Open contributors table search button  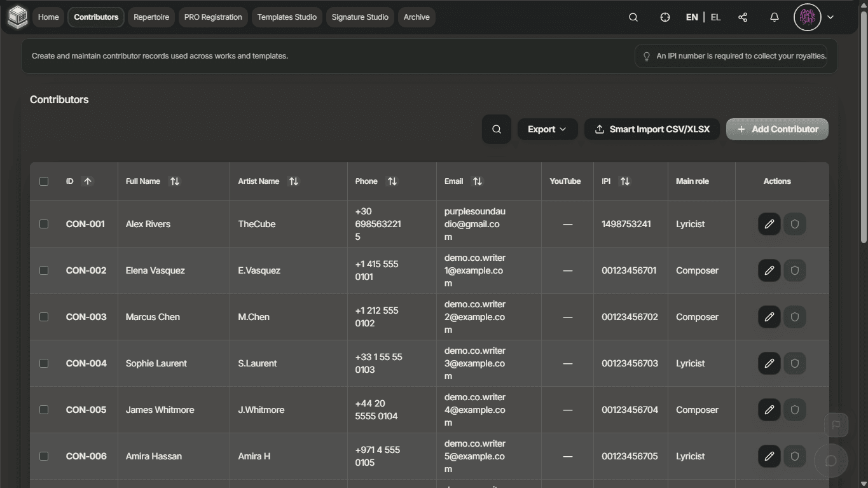pyautogui.click(x=497, y=129)
